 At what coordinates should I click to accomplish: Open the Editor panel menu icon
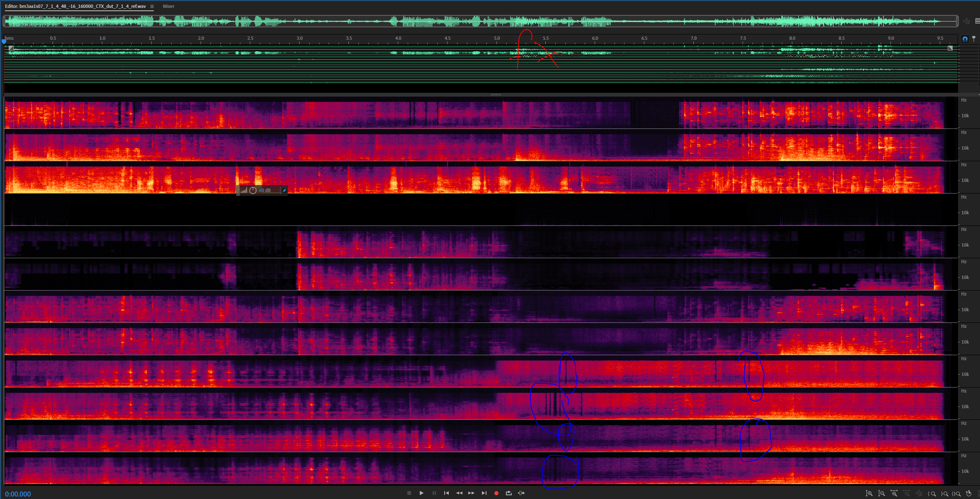pos(152,6)
